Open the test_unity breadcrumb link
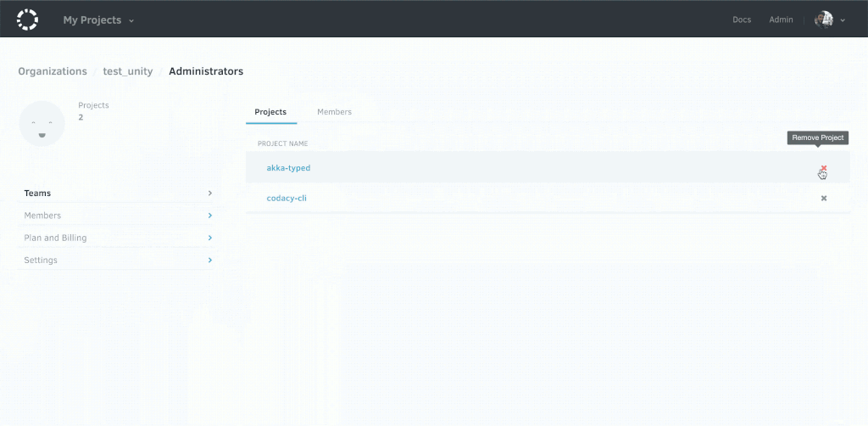The width and height of the screenshot is (868, 426). [x=128, y=71]
